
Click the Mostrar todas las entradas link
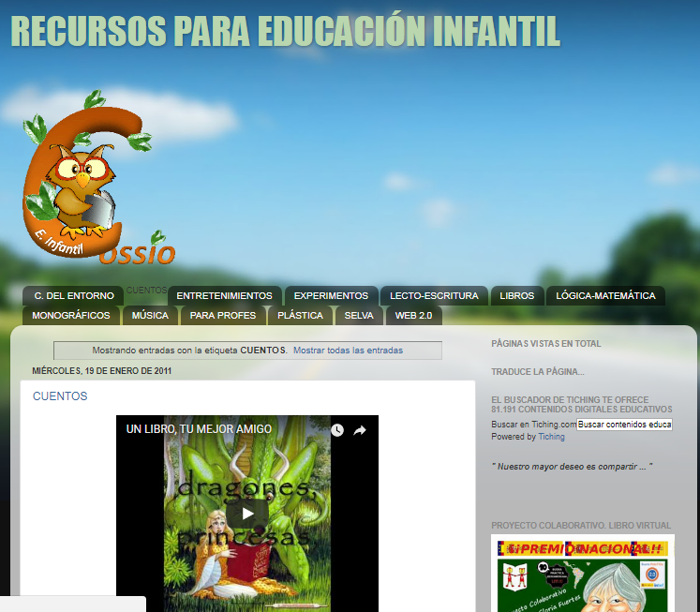[x=348, y=351]
